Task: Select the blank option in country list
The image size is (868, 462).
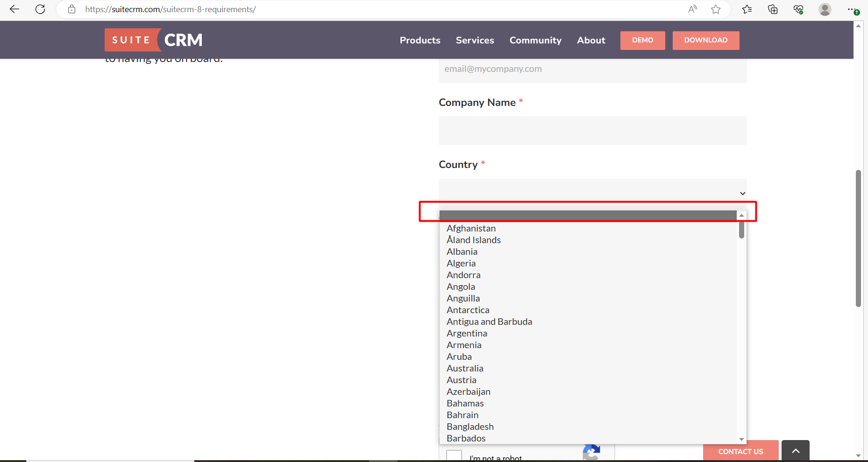Action: tap(588, 215)
